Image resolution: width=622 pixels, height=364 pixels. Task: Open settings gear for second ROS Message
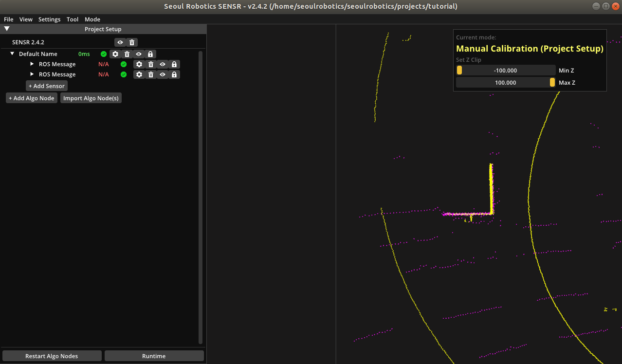tap(139, 74)
